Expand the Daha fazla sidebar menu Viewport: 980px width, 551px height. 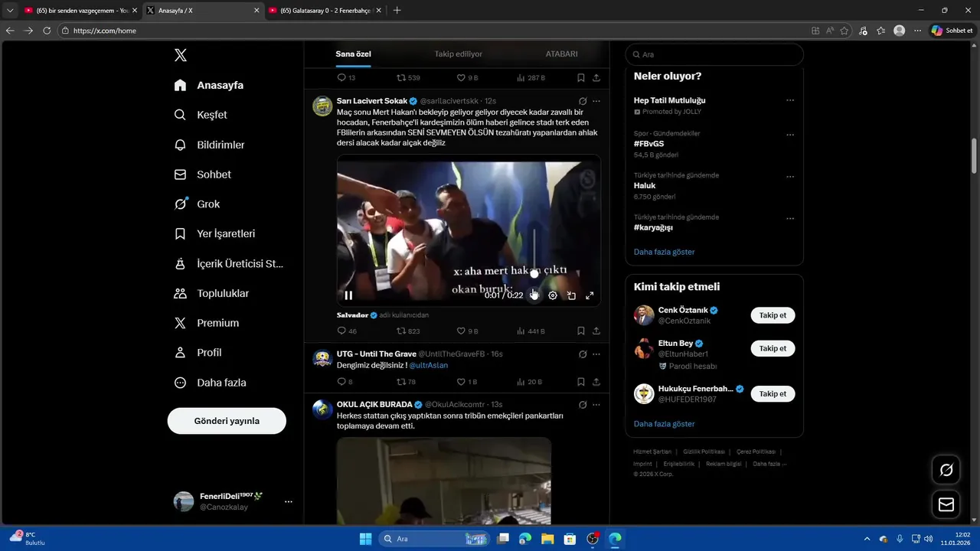click(x=210, y=383)
